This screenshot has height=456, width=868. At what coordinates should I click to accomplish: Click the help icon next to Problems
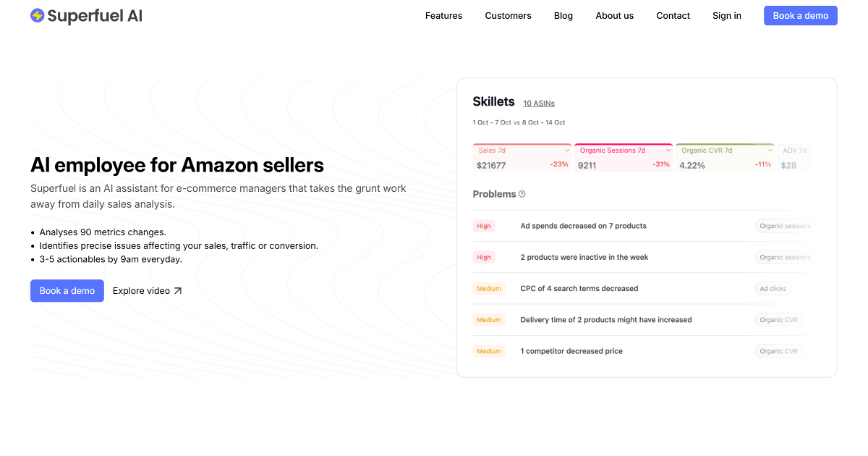pyautogui.click(x=522, y=194)
